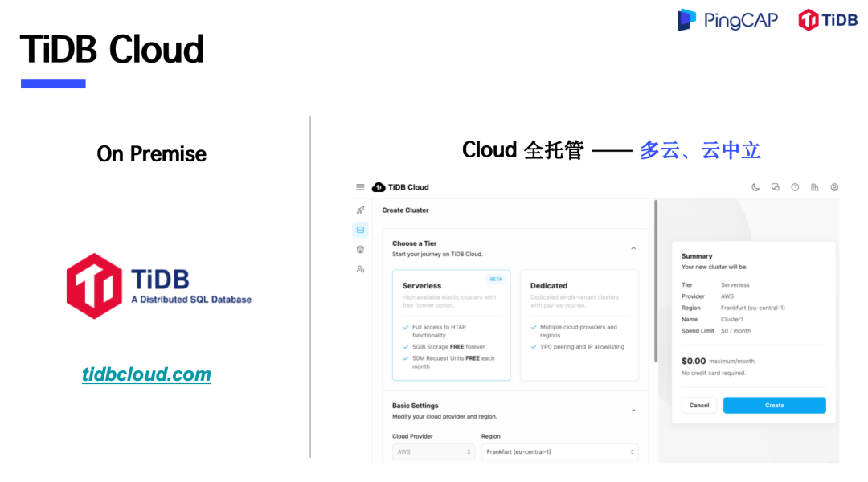Choose the Dedicated tier card
The image size is (868, 482).
(579, 325)
